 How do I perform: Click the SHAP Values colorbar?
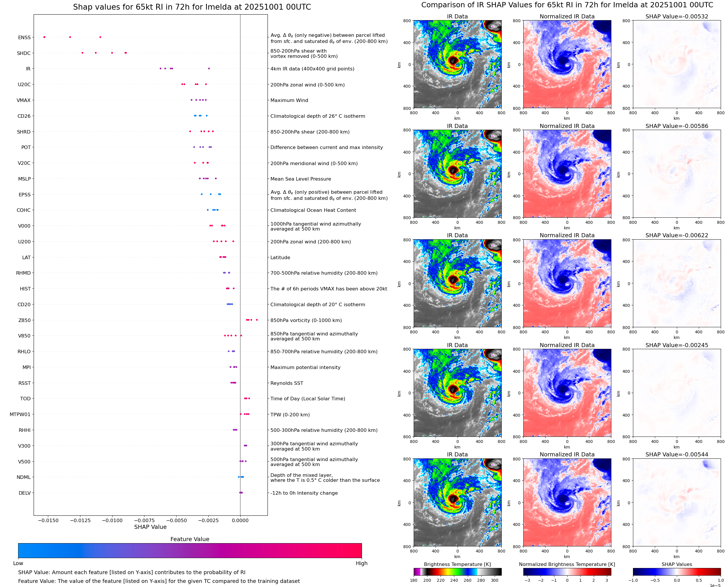pyautogui.click(x=676, y=572)
